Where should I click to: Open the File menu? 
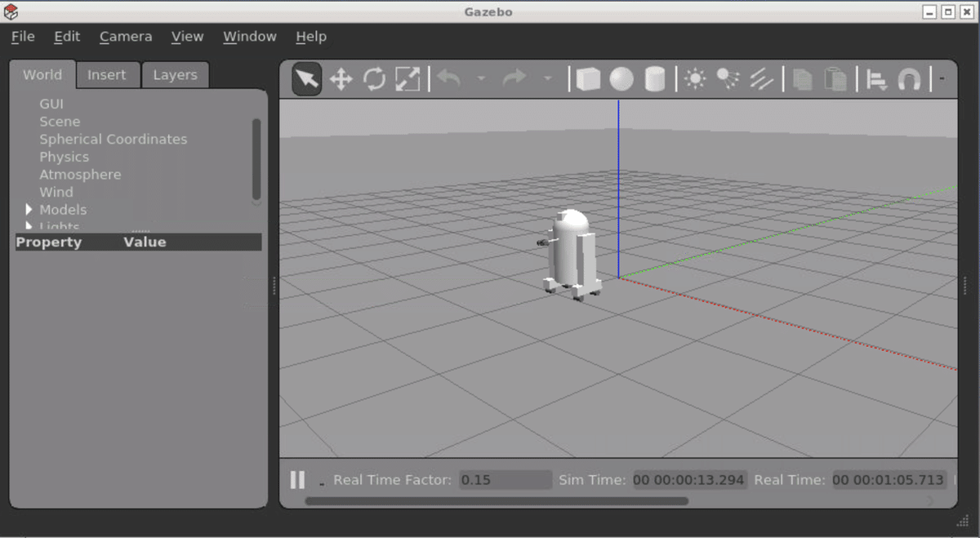(23, 37)
